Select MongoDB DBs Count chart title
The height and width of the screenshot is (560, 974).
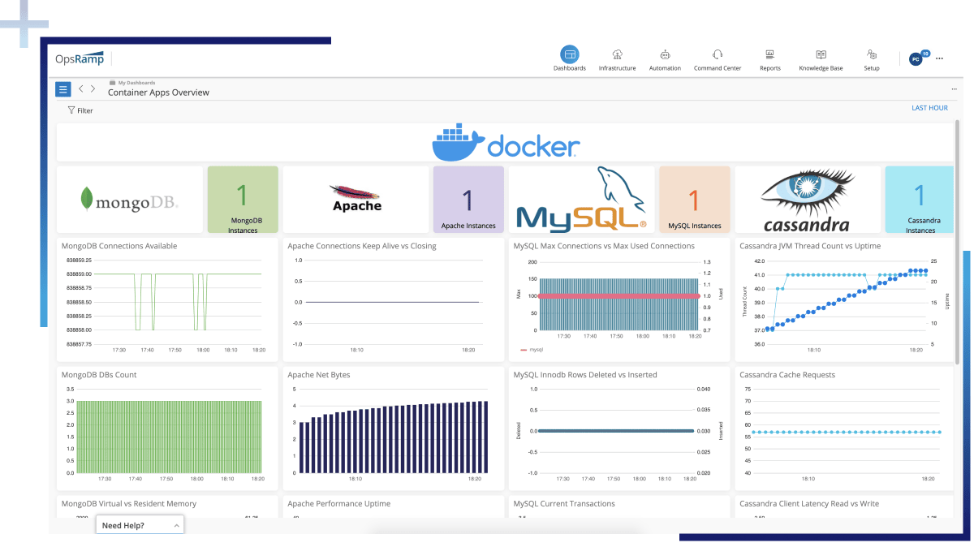(99, 375)
